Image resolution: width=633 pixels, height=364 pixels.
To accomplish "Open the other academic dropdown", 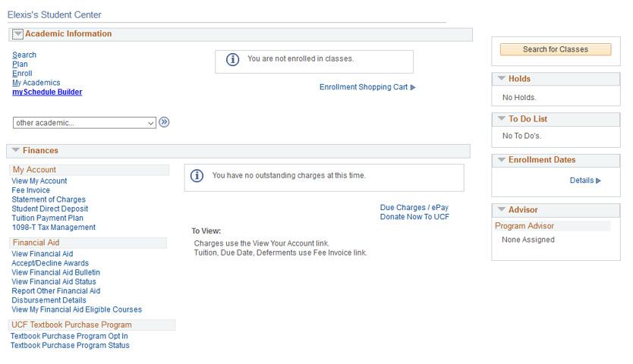I will click(84, 123).
